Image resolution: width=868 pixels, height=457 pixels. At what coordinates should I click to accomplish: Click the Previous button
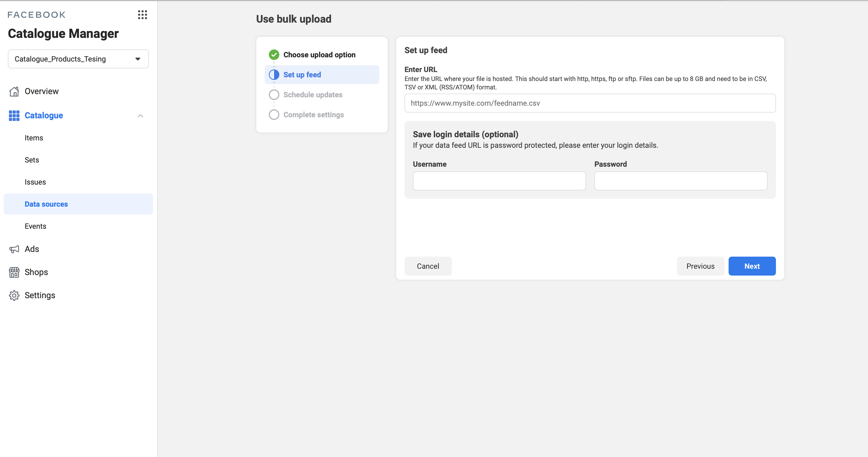[x=700, y=266]
